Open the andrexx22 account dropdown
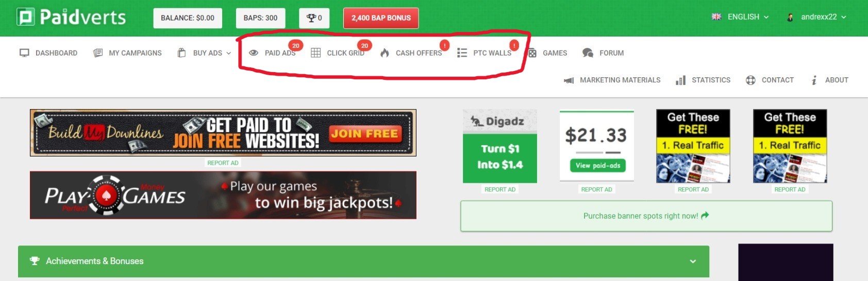Viewport: 868px width, 281px height. point(816,17)
